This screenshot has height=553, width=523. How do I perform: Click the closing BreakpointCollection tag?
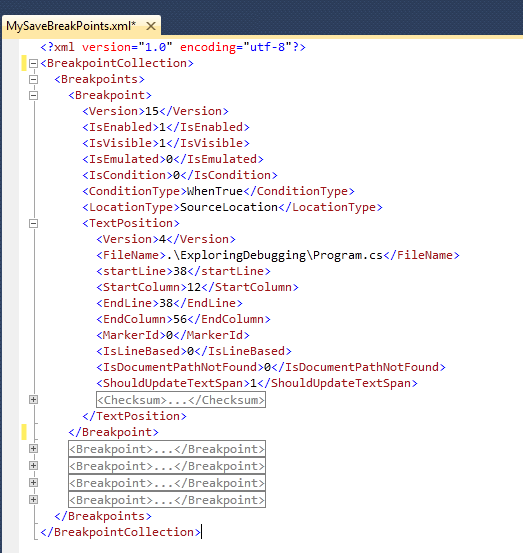coord(121,532)
